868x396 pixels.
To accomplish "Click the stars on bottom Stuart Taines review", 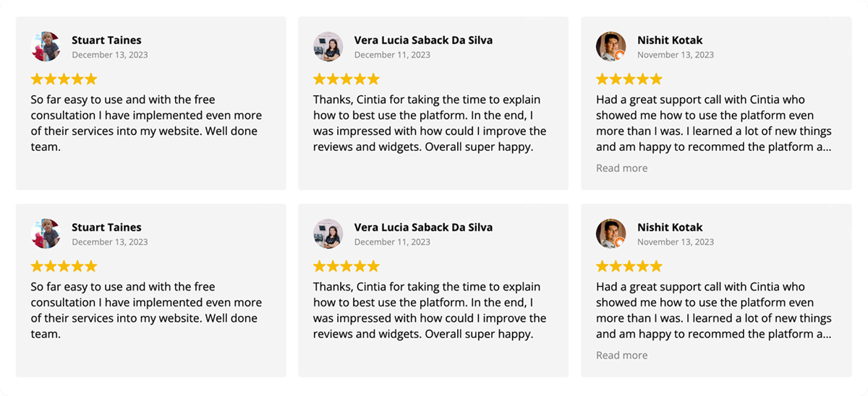I will coord(64,266).
